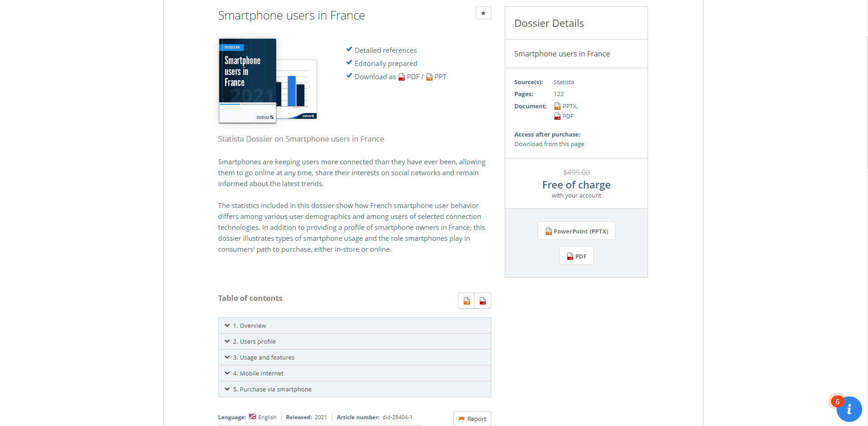This screenshot has height=426, width=868.
Task: Click the star favorite icon
Action: pos(483,13)
